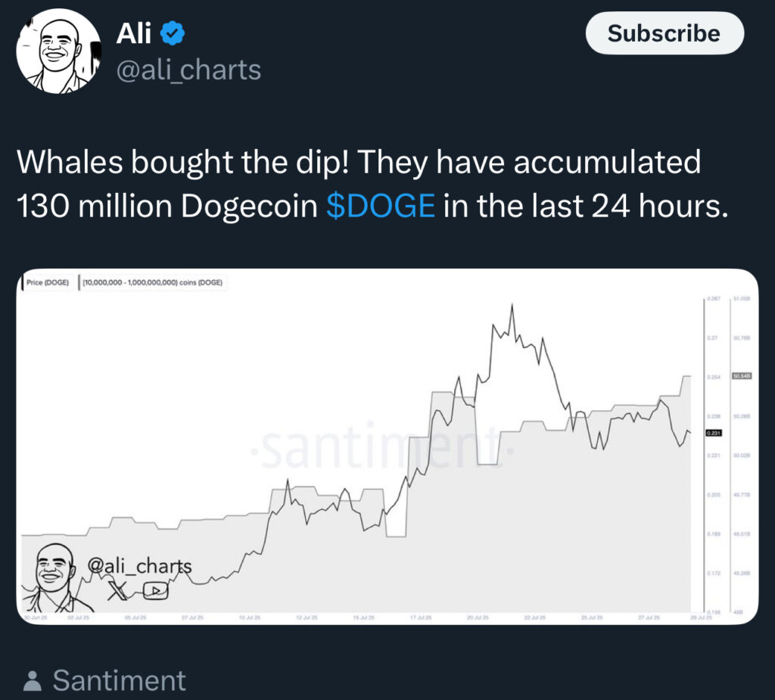
Task: Click the cartoon face watermark in chart
Action: coord(57,577)
